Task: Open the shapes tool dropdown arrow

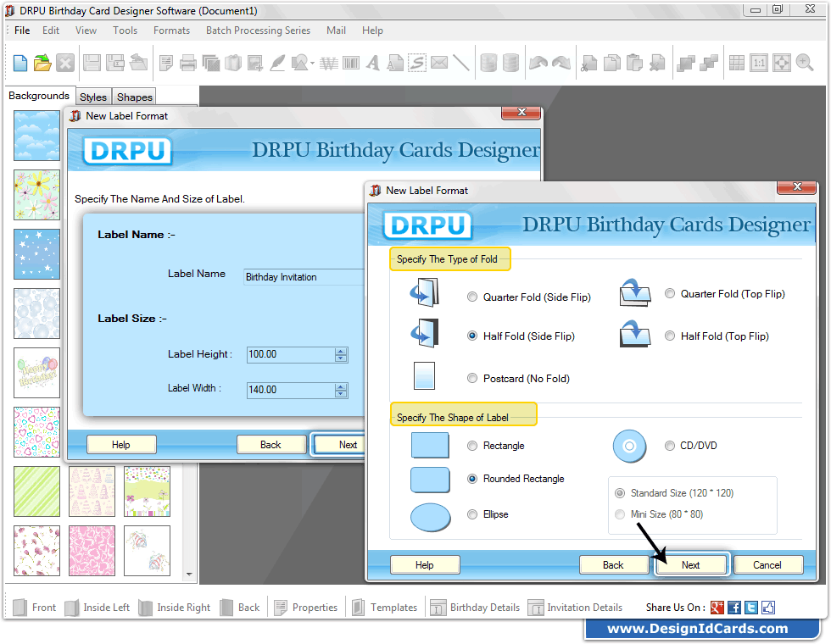Action: point(313,64)
